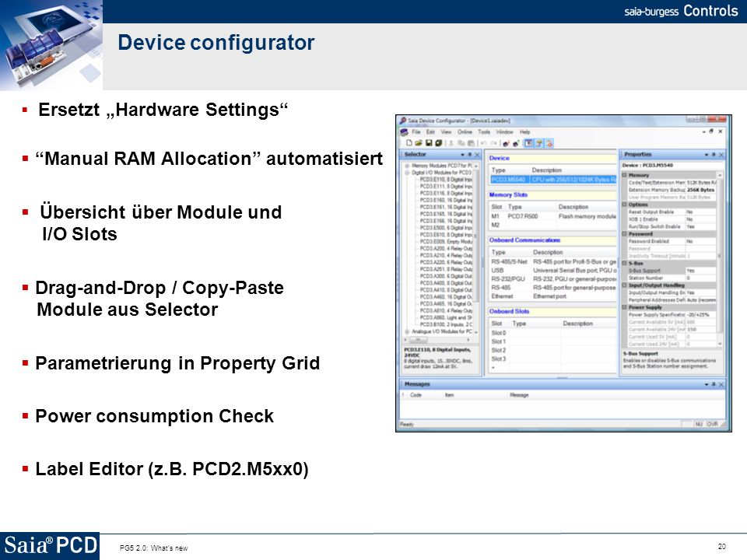Viewport: 747px width, 560px height.
Task: Close the Properties panel
Action: [721, 155]
